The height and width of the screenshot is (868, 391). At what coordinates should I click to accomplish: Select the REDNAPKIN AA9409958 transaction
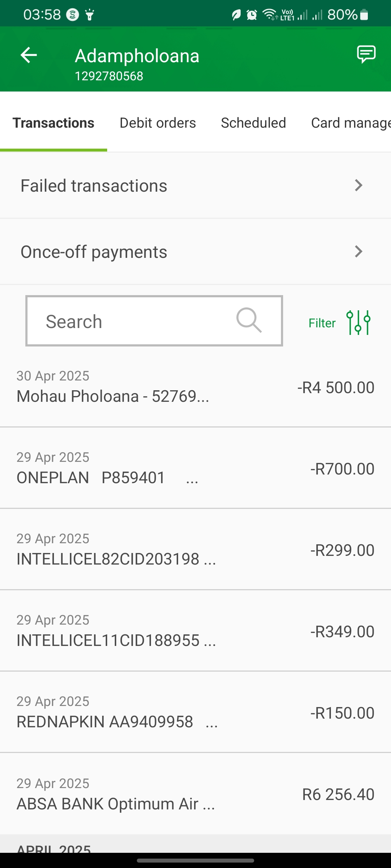pyautogui.click(x=195, y=712)
